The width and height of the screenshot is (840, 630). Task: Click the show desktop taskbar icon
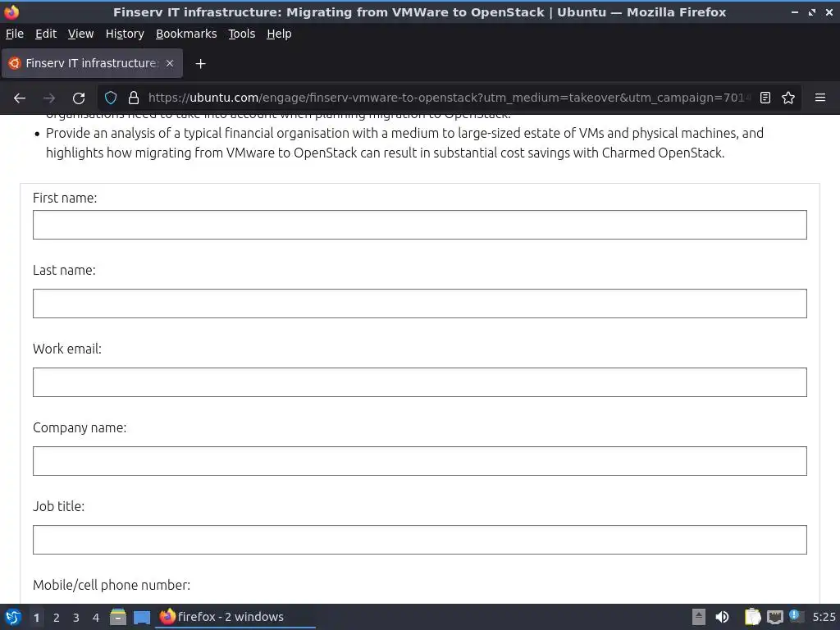click(142, 618)
